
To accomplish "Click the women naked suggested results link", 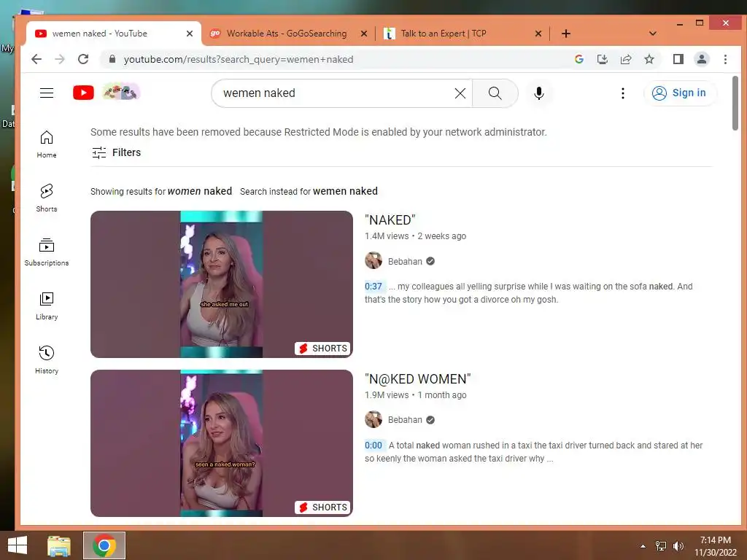I will click(200, 191).
